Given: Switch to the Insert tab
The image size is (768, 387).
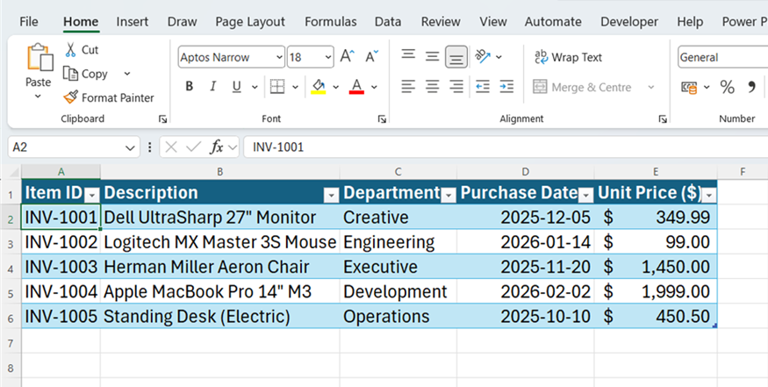Looking at the screenshot, I should click(x=132, y=22).
